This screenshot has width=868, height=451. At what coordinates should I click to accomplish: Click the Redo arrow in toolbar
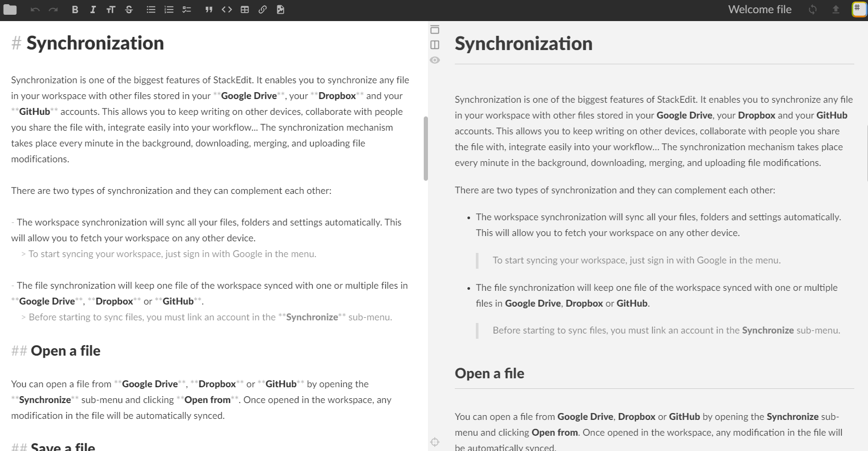(53, 9)
